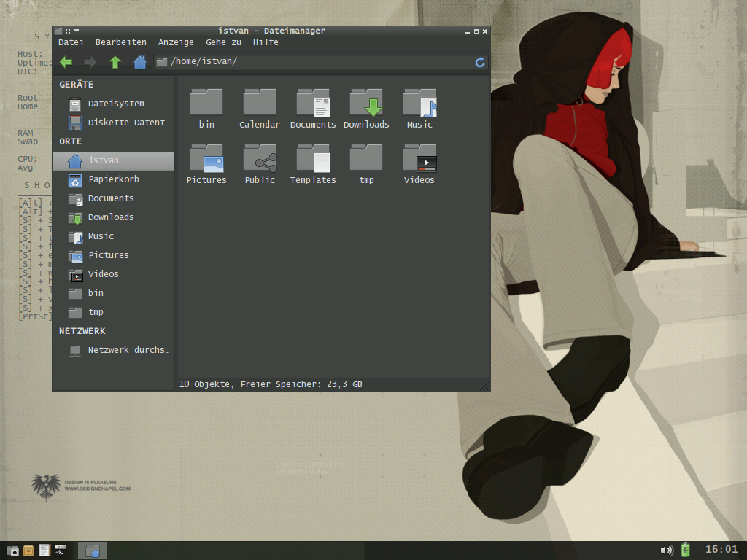This screenshot has width=747, height=560.
Task: Open the Bearbeiten menu
Action: 121,42
